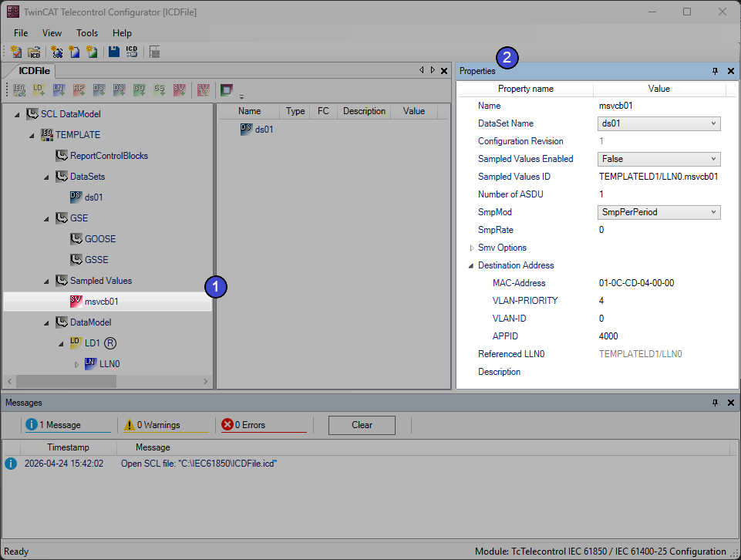The width and height of the screenshot is (741, 560).
Task: Add a GOOSE control with GO icon
Action: pos(139,89)
